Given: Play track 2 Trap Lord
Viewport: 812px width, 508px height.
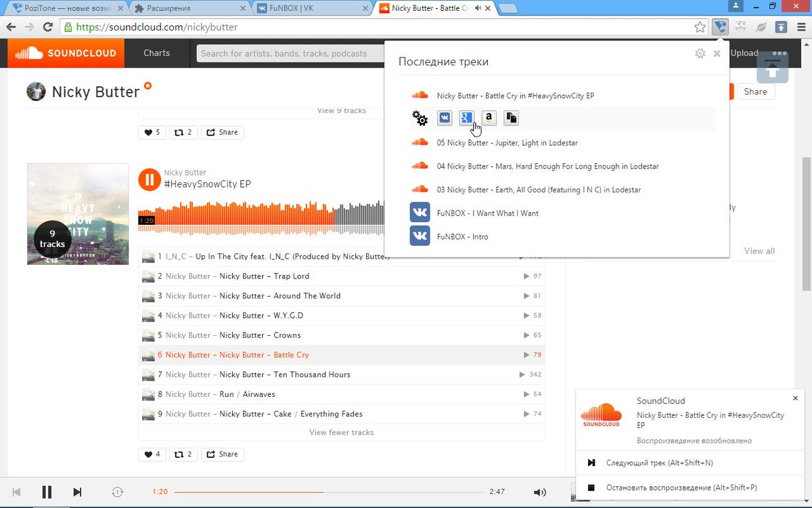Looking at the screenshot, I should pyautogui.click(x=342, y=276).
